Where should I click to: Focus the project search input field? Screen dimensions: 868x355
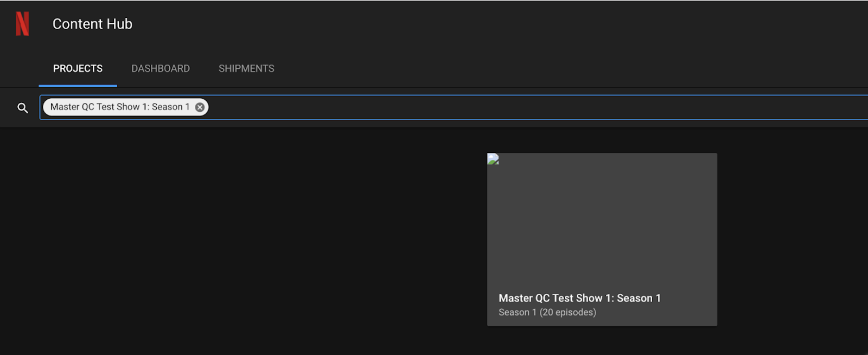(x=488, y=107)
